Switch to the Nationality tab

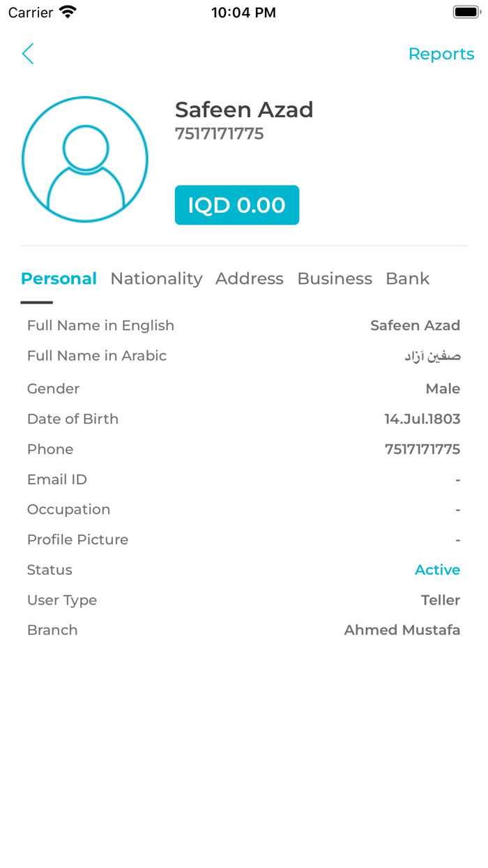156,278
